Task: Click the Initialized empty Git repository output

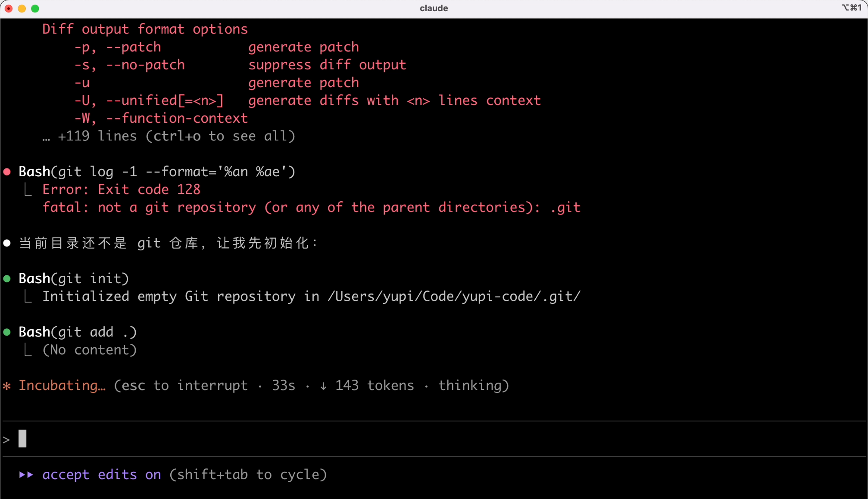Action: tap(311, 296)
